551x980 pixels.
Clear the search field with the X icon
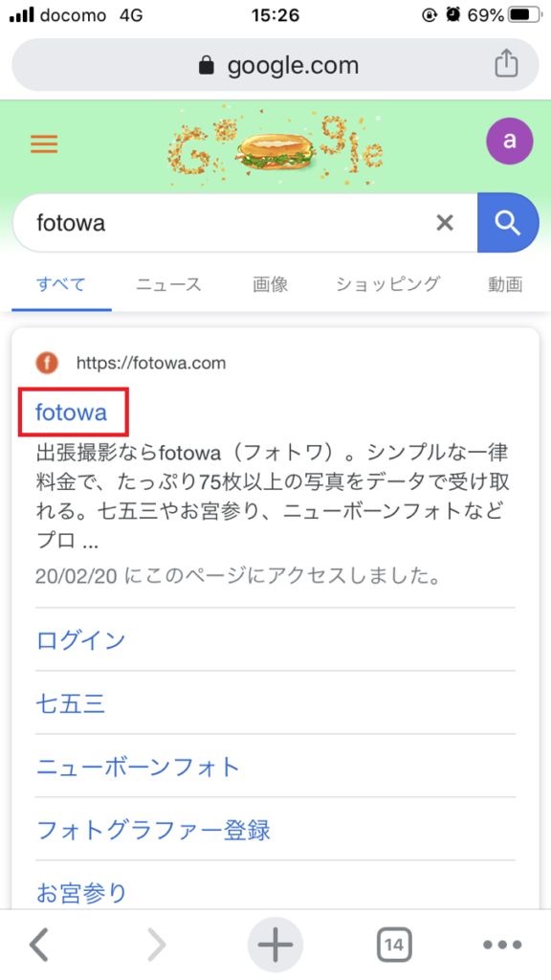tap(445, 222)
